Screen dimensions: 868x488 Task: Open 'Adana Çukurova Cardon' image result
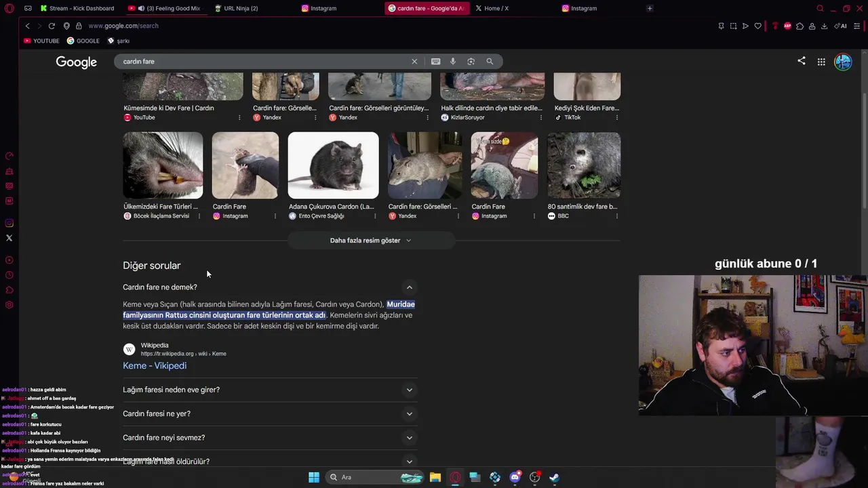click(x=332, y=207)
